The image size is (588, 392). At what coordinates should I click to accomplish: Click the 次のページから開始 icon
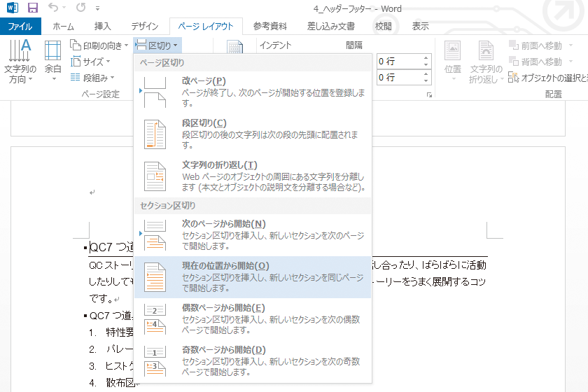pyautogui.click(x=155, y=235)
